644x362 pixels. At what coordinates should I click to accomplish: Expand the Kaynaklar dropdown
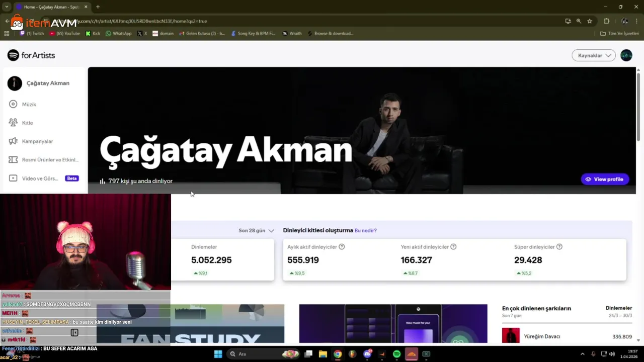(x=594, y=55)
